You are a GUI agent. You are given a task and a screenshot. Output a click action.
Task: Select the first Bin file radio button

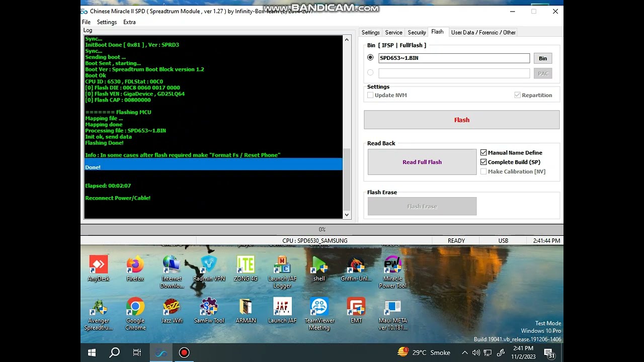[x=370, y=57]
